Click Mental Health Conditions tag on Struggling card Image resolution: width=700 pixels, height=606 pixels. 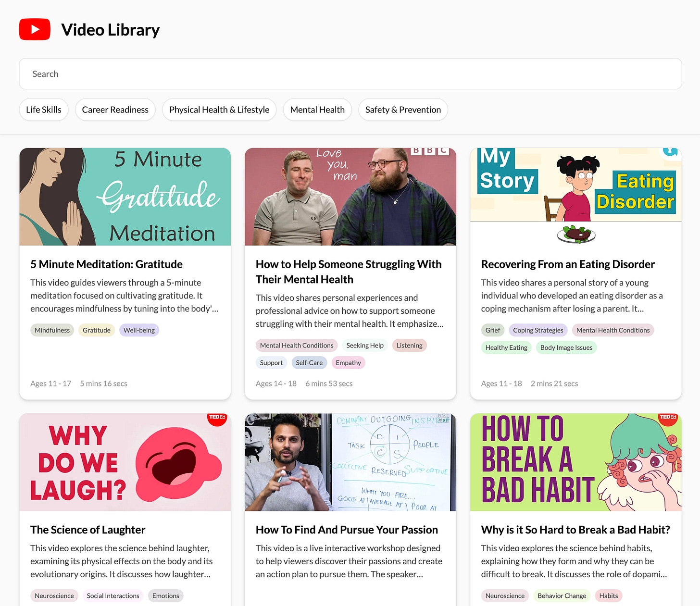coord(297,346)
